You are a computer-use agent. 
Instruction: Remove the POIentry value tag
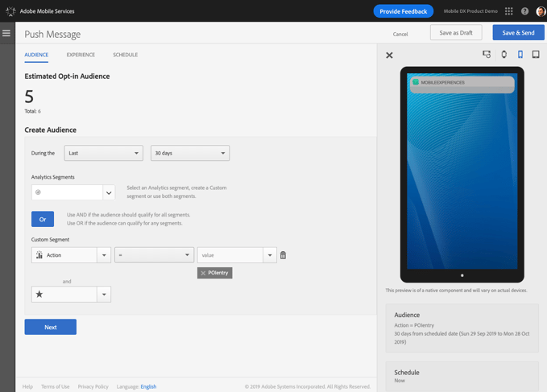[x=203, y=273]
